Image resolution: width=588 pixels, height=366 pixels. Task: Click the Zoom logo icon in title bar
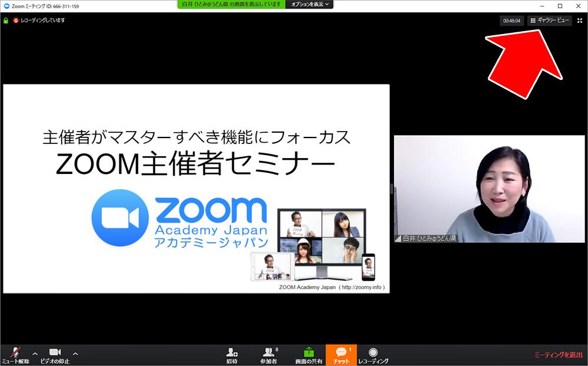[x=6, y=6]
